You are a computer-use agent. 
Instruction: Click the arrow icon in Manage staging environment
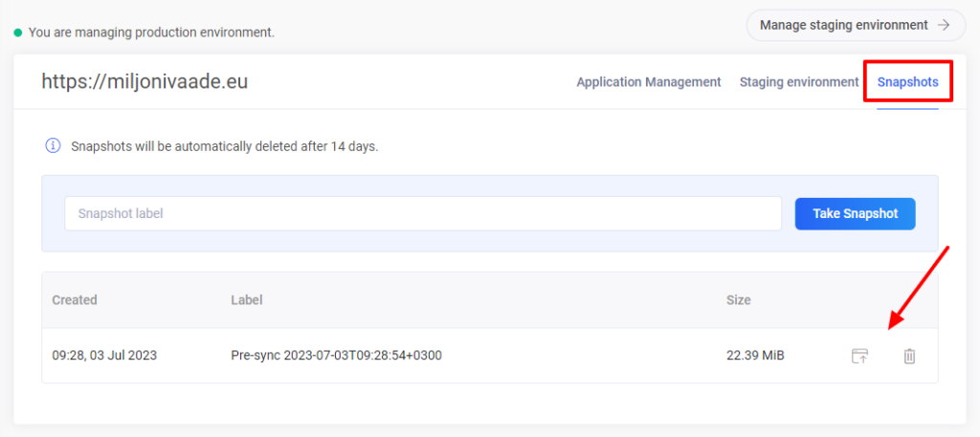point(945,25)
